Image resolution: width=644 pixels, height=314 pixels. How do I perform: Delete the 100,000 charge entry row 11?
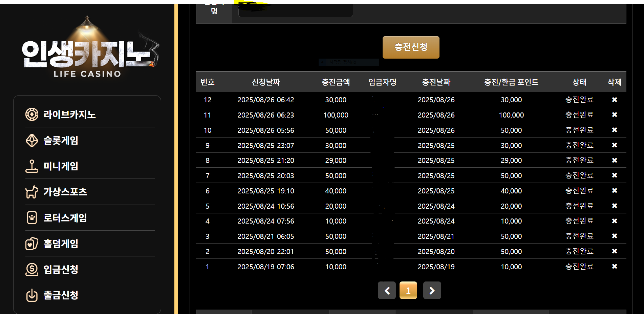614,115
